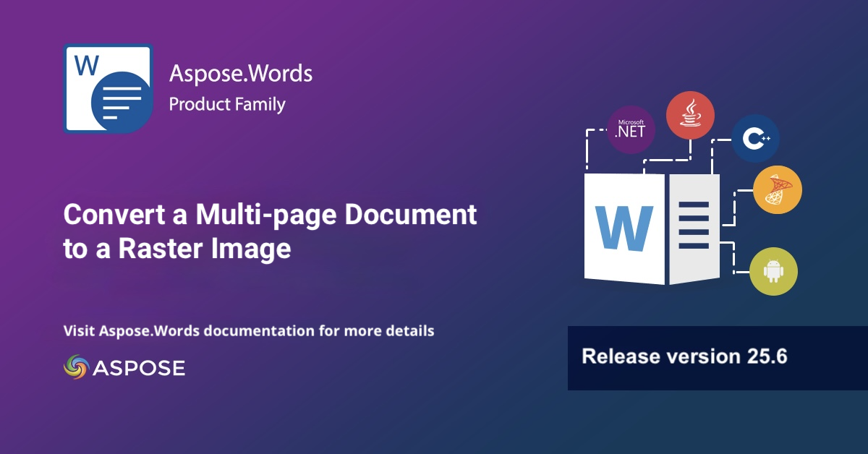Open the Visit Aspose.Words documentation link
This screenshot has width=868, height=454.
pos(249,331)
